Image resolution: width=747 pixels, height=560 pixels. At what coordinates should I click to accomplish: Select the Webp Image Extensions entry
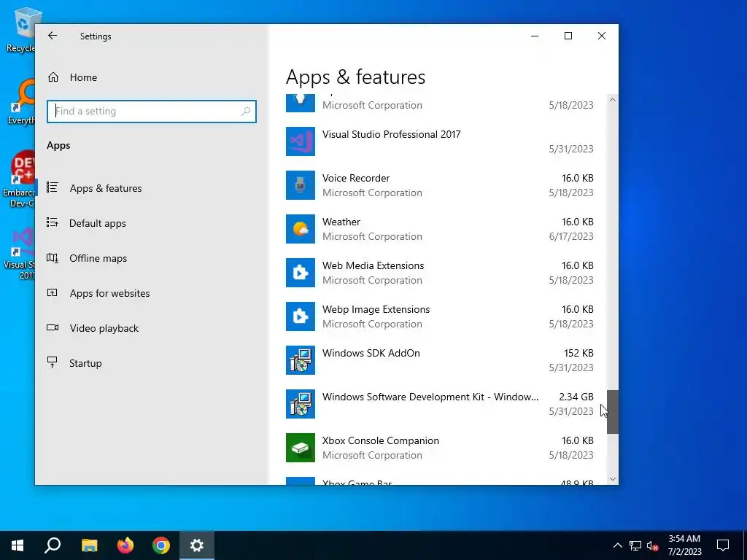440,316
